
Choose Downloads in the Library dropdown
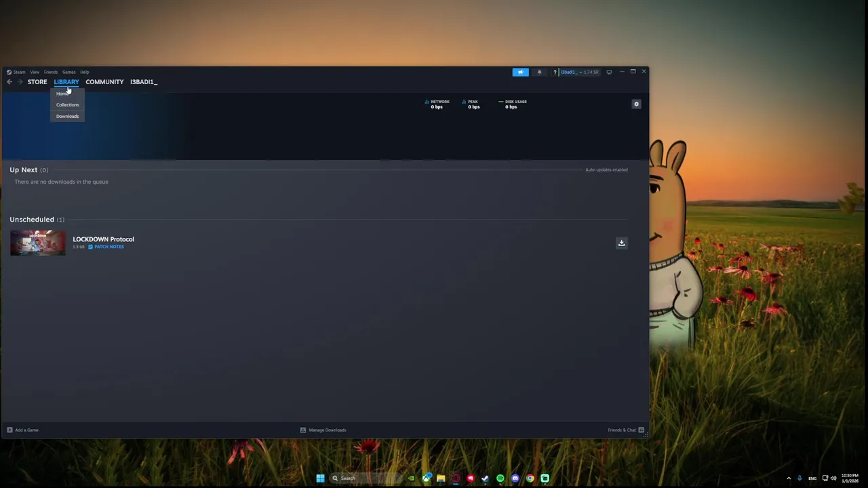[67, 117]
